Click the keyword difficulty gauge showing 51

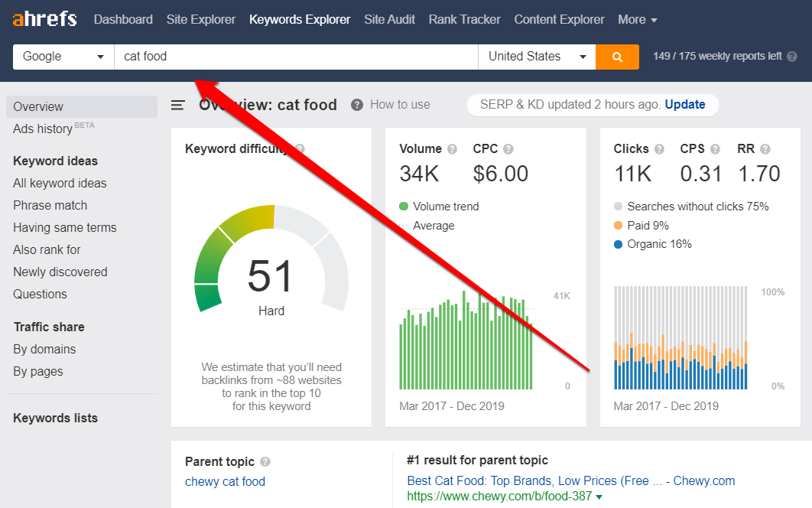click(x=271, y=259)
